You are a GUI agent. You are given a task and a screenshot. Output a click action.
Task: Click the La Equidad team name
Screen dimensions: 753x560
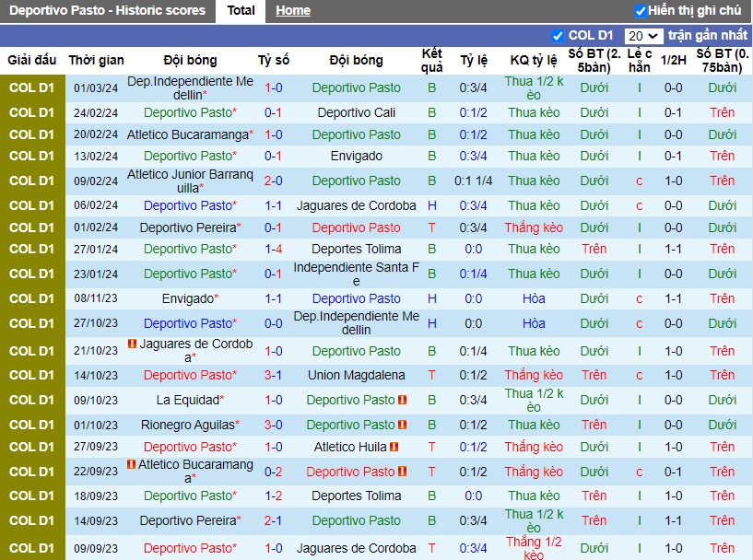pos(190,400)
